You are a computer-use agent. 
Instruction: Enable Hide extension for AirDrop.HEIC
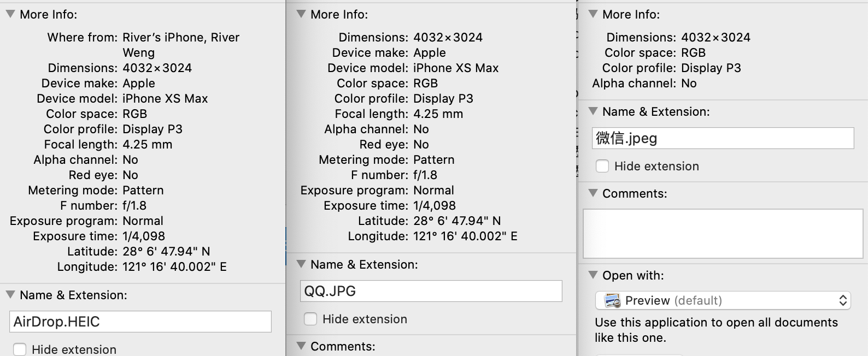[x=20, y=349]
